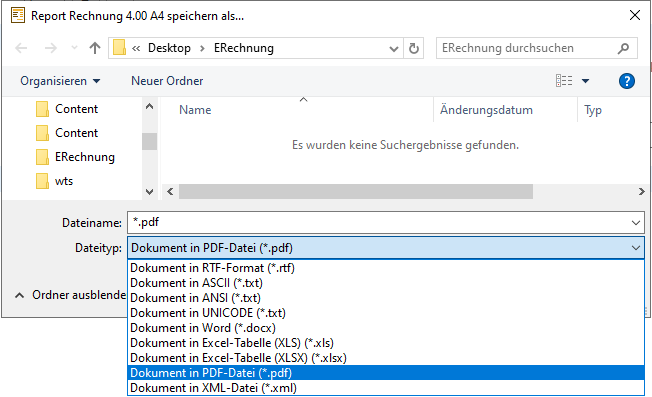Click the horizontal scrollbar in file list
The width and height of the screenshot is (652, 397).
(x=356, y=192)
